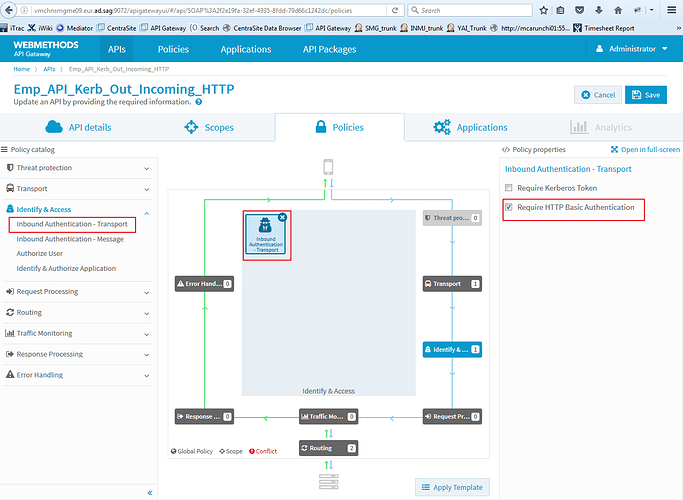The image size is (683, 500).
Task: Open the API Packages top menu
Action: (x=329, y=49)
